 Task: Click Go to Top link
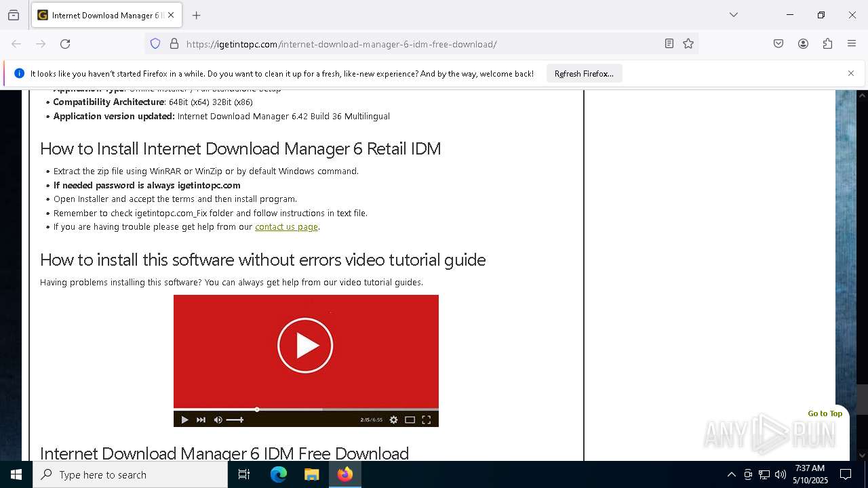[x=825, y=413]
